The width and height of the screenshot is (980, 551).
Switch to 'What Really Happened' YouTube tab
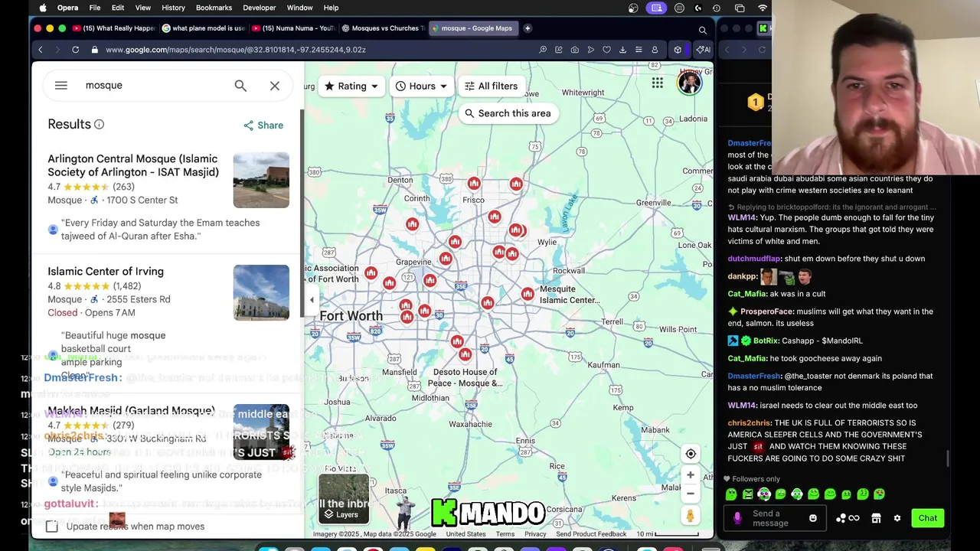[x=115, y=28]
